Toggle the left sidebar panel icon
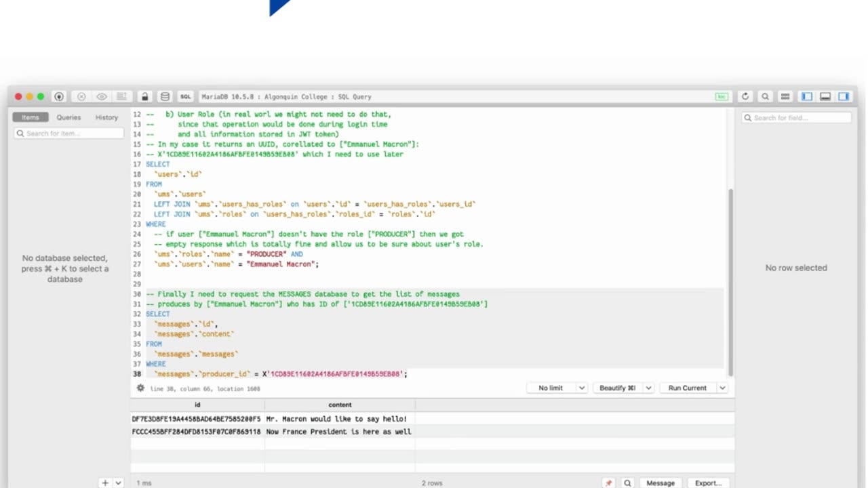Image resolution: width=868 pixels, height=488 pixels. click(806, 96)
